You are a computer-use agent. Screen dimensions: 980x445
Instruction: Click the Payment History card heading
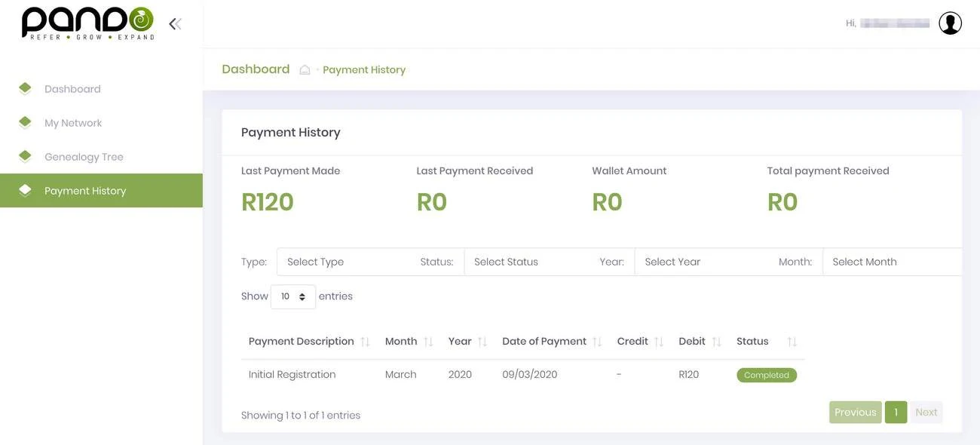point(291,132)
